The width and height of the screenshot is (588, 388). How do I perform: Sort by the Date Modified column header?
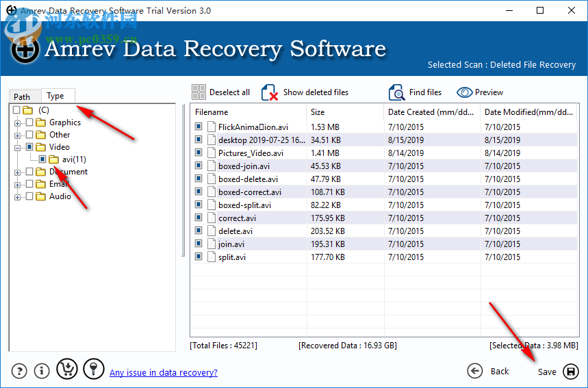[x=529, y=112]
